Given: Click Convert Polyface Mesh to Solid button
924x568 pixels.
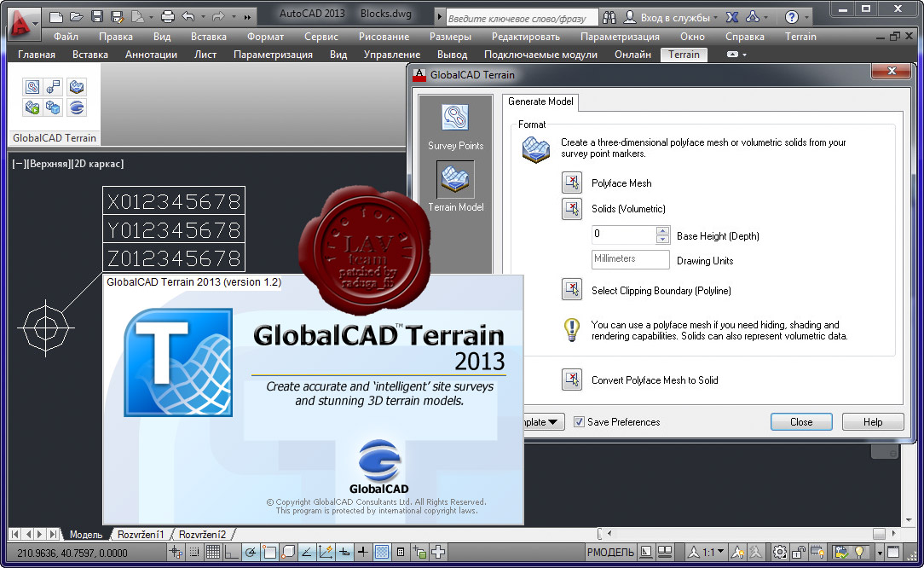Looking at the screenshot, I should tap(572, 380).
